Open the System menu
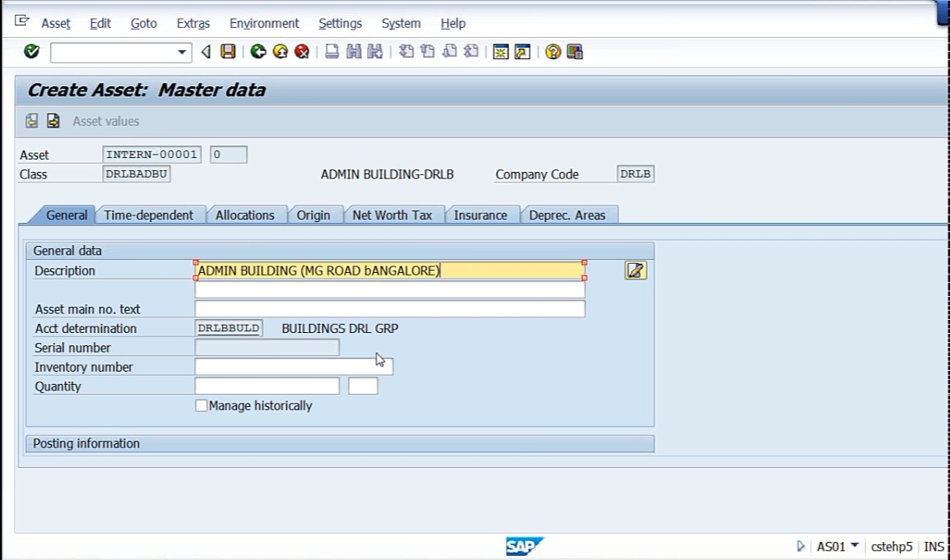This screenshot has width=950, height=560. (401, 24)
